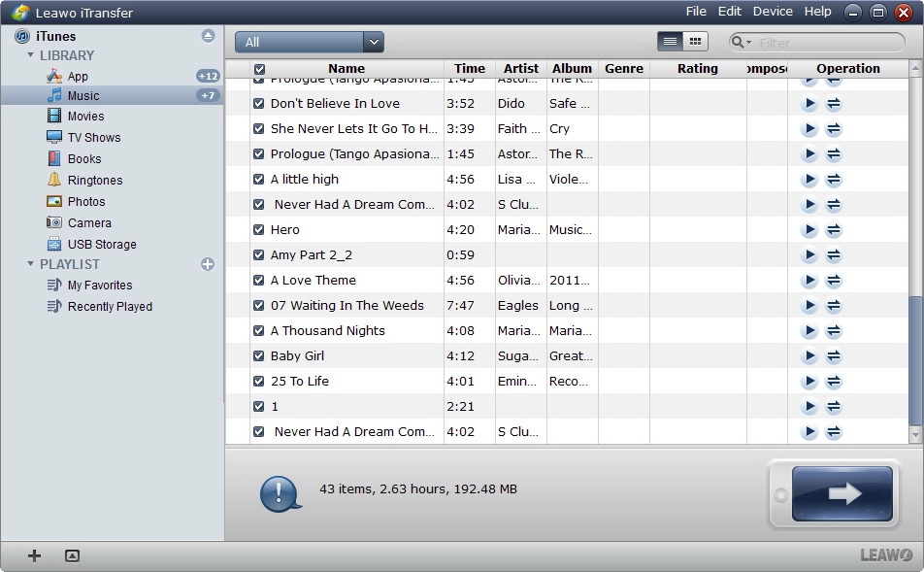This screenshot has width=924, height=572.
Task: Uncheck the select-all checkbox in header
Action: 258,68
